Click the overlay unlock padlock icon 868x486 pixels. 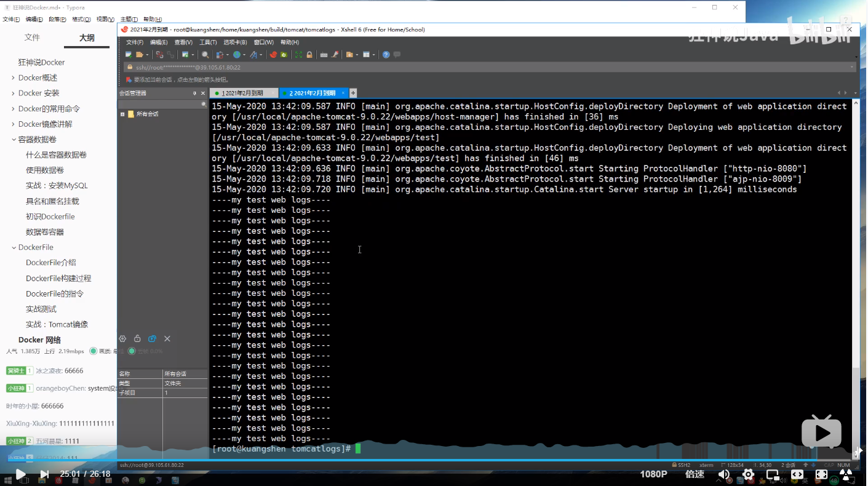pos(137,338)
